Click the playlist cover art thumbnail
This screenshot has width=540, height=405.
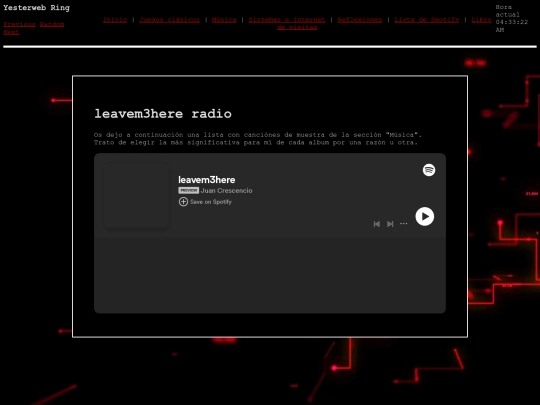(136, 195)
